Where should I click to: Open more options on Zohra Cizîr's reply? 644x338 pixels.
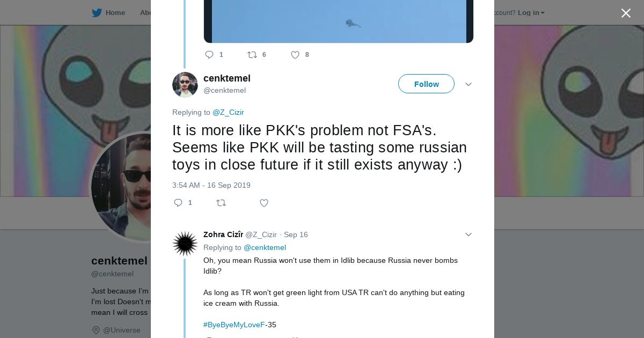pyautogui.click(x=469, y=234)
